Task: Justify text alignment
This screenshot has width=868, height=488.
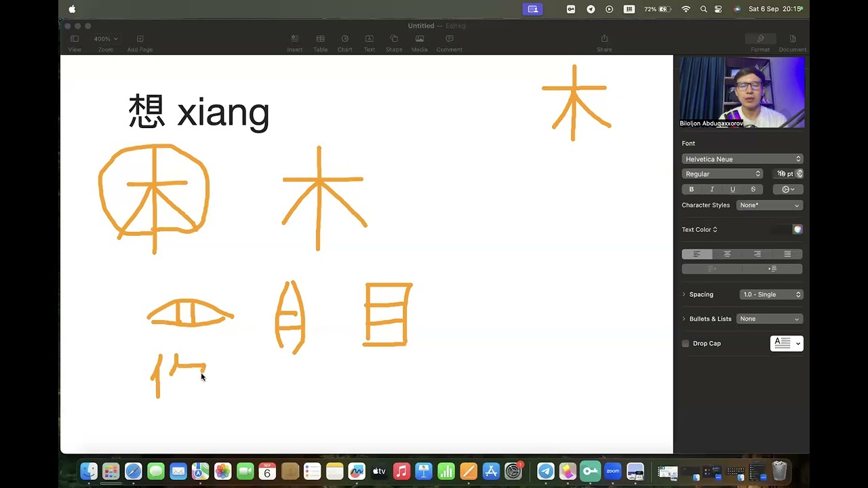Action: pyautogui.click(x=787, y=253)
